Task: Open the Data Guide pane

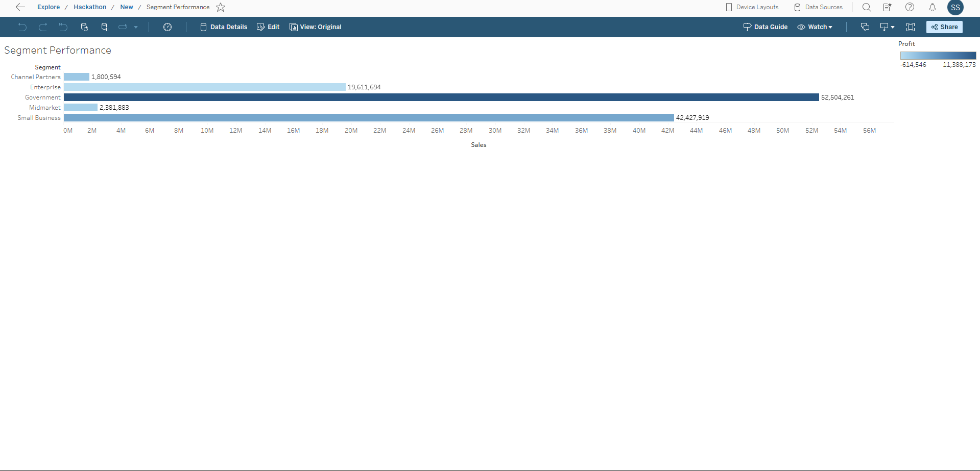Action: (766, 27)
